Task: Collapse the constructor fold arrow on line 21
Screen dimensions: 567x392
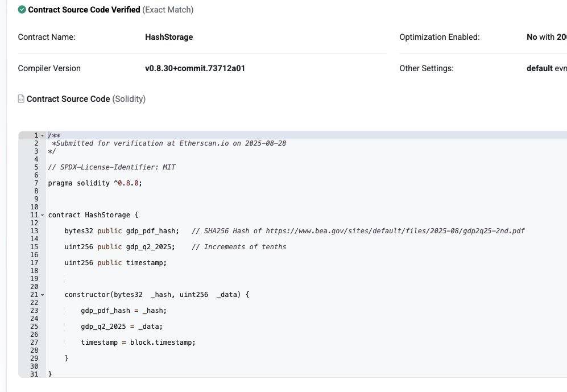Action: click(x=42, y=295)
